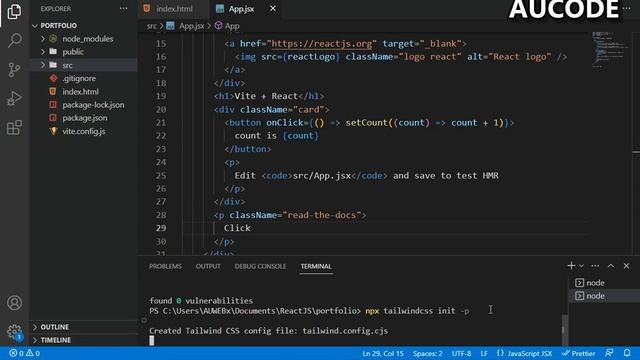Open the .gitignore file
The height and width of the screenshot is (360, 640).
[83, 78]
